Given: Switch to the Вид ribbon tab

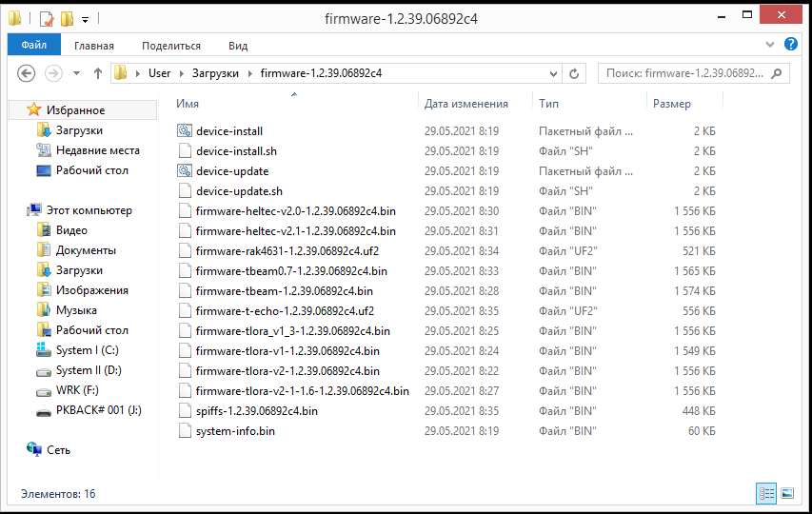Looking at the screenshot, I should pyautogui.click(x=238, y=46).
